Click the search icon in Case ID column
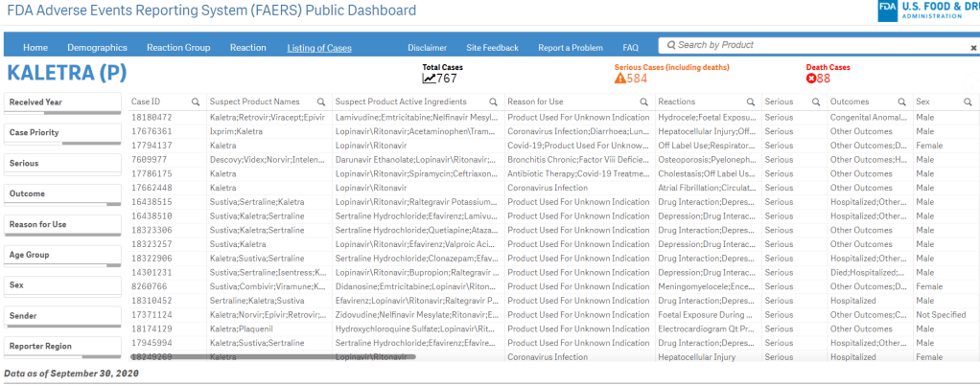The image size is (980, 385). pos(196,102)
